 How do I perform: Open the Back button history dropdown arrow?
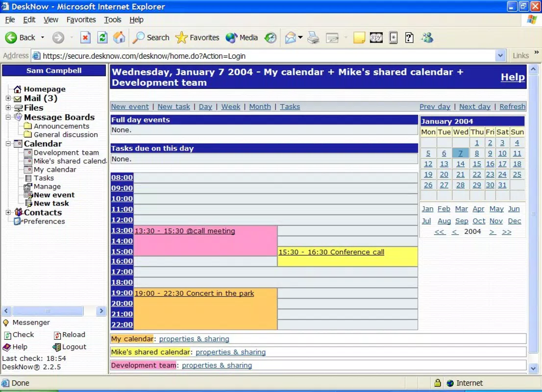[43, 37]
